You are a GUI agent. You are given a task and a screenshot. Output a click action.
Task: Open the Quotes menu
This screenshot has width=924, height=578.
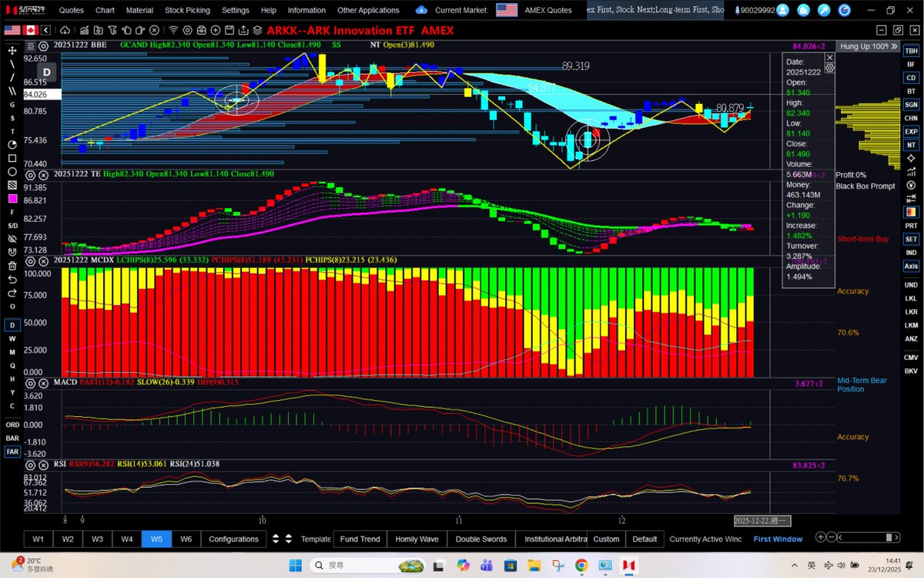tap(72, 11)
